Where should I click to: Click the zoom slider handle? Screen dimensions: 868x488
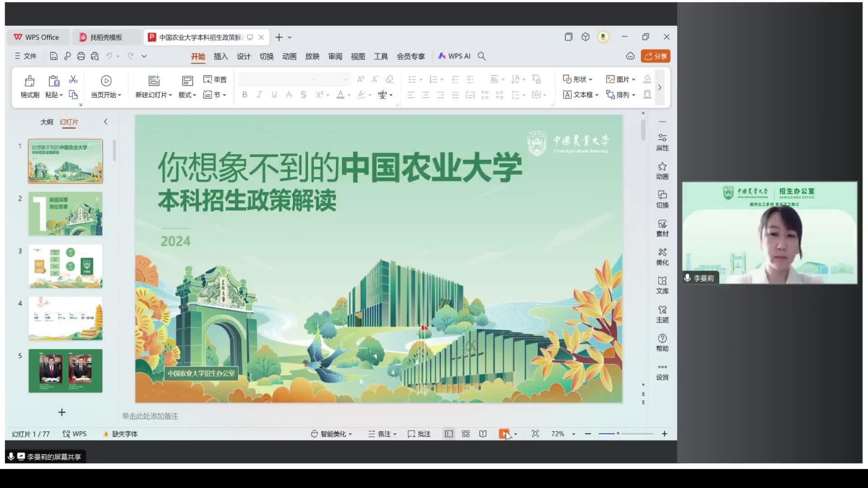pos(618,433)
